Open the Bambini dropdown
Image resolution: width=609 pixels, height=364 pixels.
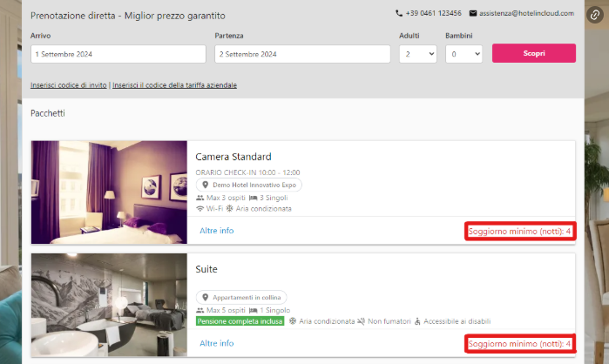pyautogui.click(x=464, y=54)
